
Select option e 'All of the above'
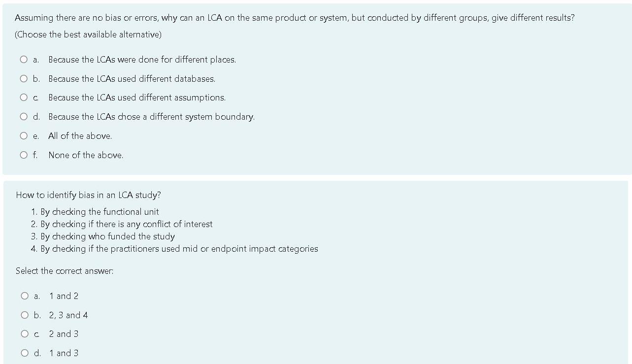point(23,135)
